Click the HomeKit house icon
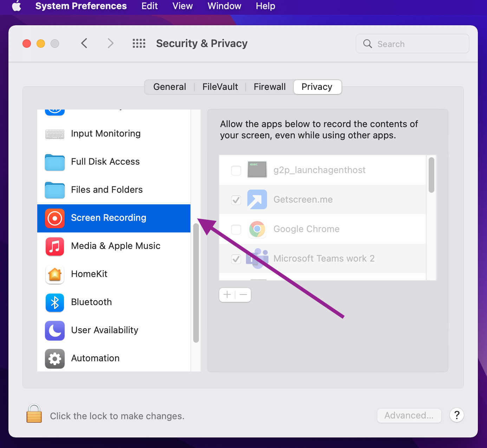 coord(55,275)
